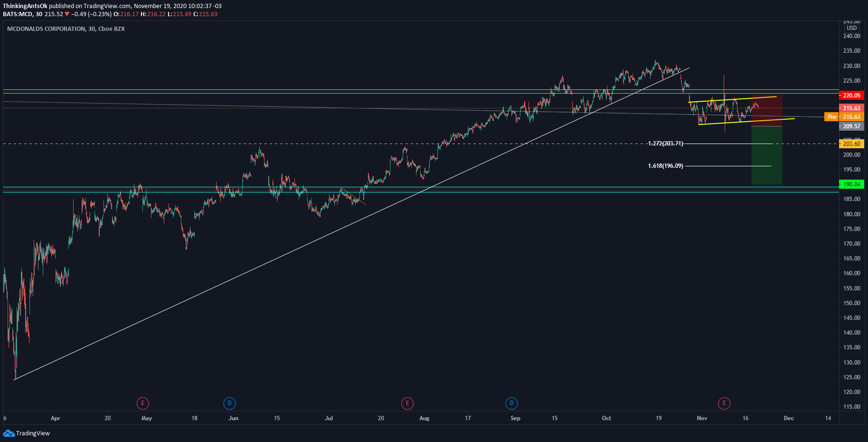The width and height of the screenshot is (868, 442).
Task: Click the late May dividend D marker
Action: click(229, 404)
